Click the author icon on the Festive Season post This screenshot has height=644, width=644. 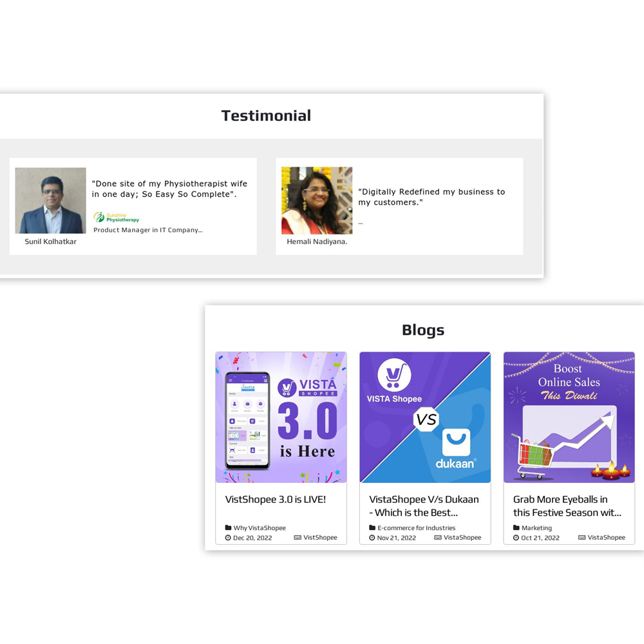(582, 537)
